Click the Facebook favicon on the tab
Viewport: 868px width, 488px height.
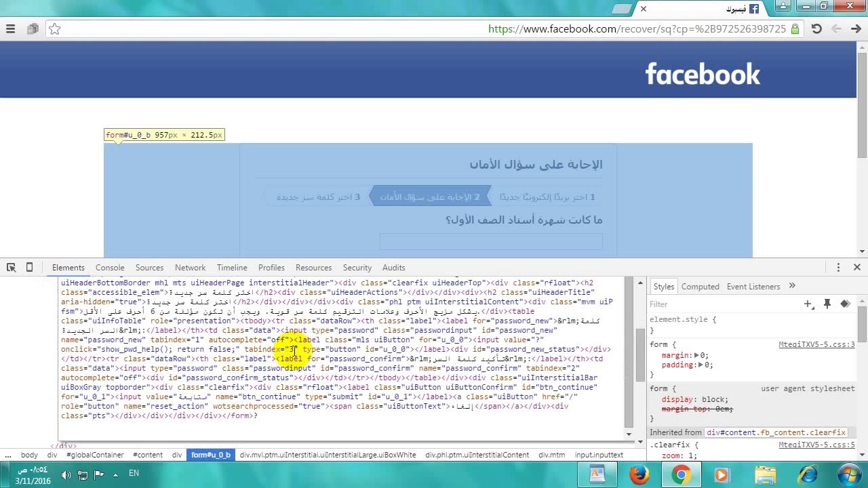point(753,9)
